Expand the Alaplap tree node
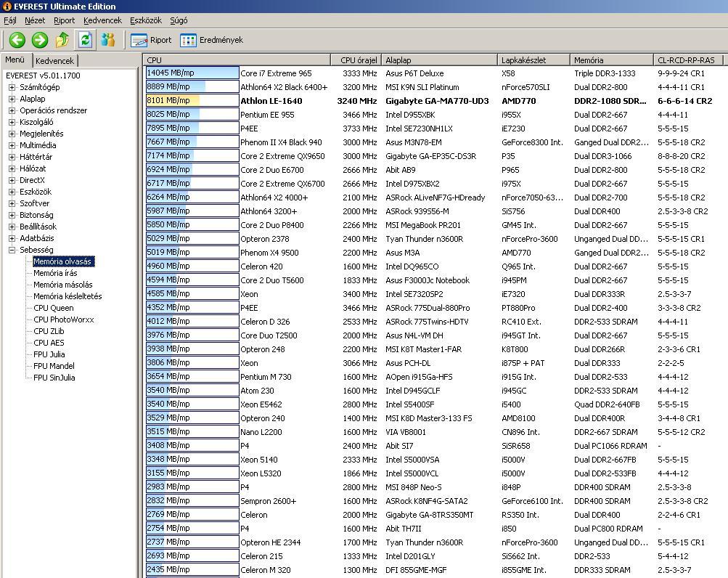The height and width of the screenshot is (578, 728). tap(12, 99)
